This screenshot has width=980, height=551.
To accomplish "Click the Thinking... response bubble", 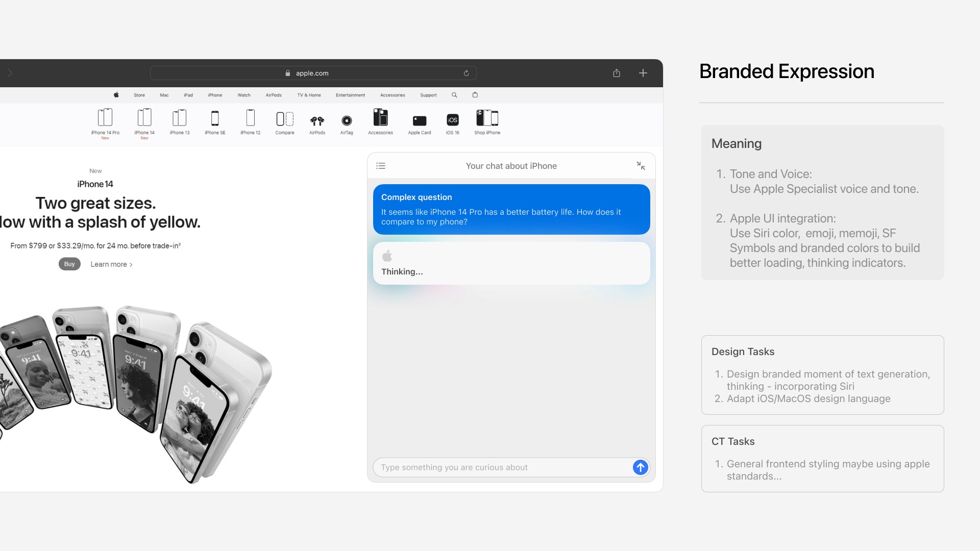I will tap(511, 263).
